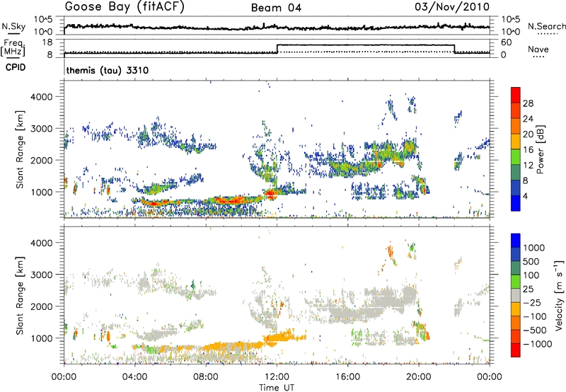Pick the bright blue bottom Power colorbar segment
The width and height of the screenshot is (566, 392).
(516, 203)
